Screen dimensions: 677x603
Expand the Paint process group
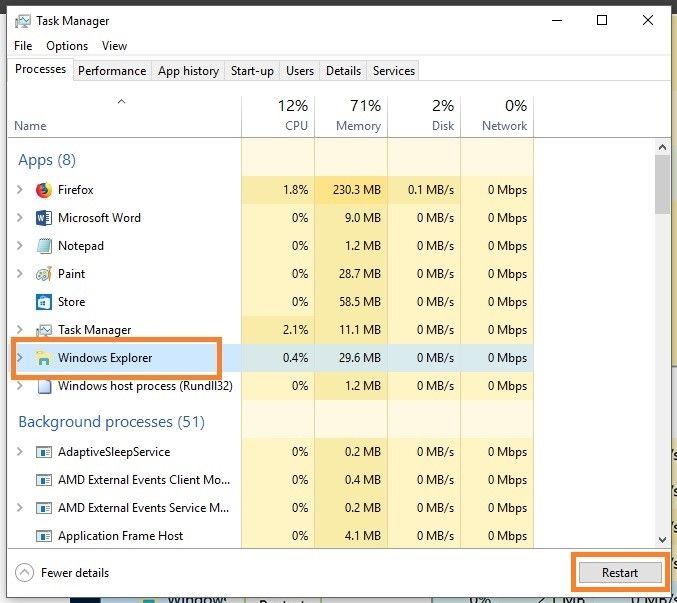click(x=19, y=274)
